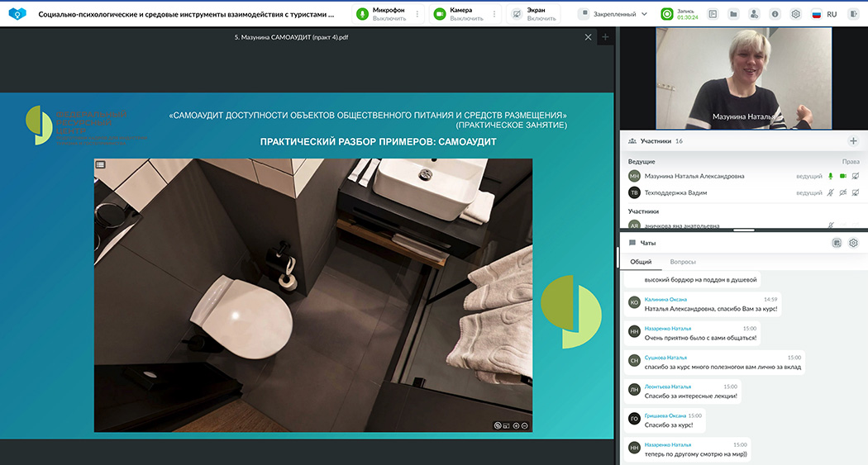Add a participant with the plus icon
Viewport: 868px width, 465px height.
[853, 141]
